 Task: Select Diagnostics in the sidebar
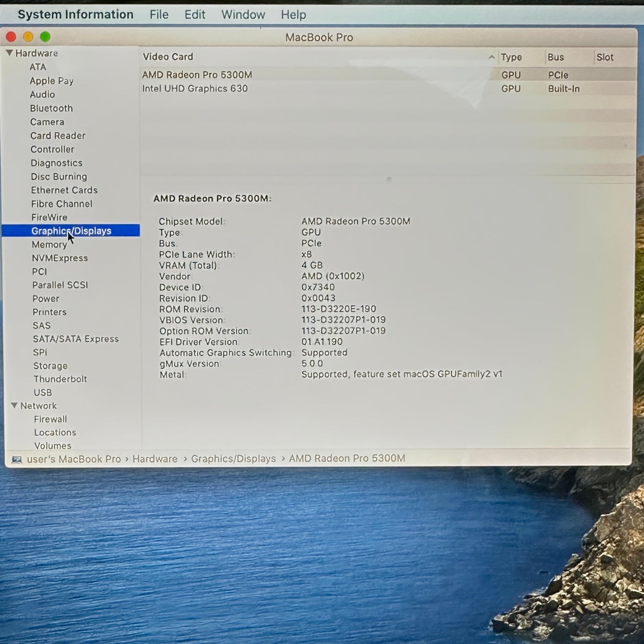tap(57, 163)
